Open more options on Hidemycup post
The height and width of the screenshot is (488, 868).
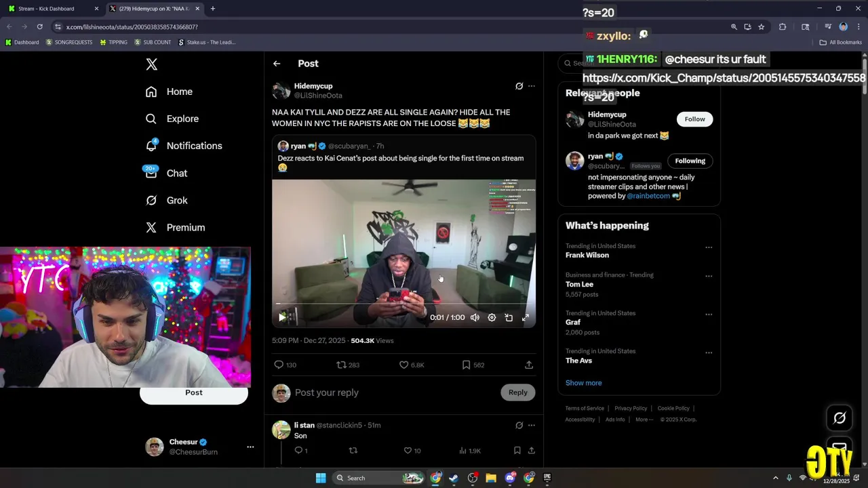click(532, 86)
